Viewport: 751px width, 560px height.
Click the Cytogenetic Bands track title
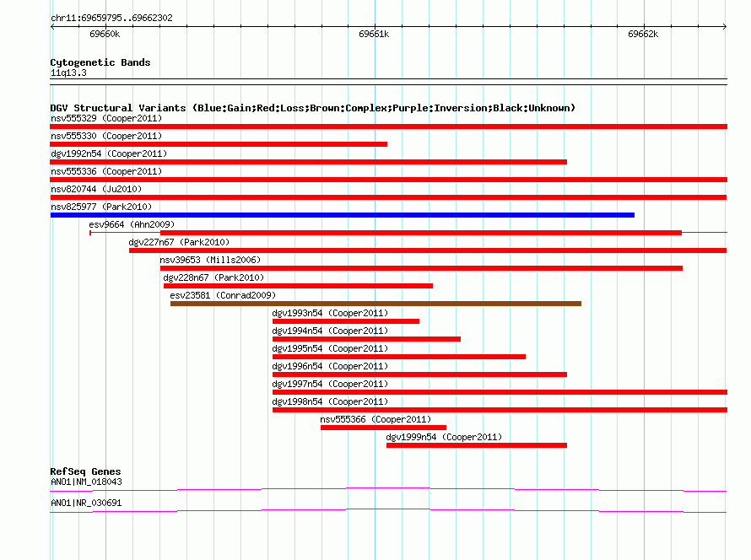click(x=100, y=62)
